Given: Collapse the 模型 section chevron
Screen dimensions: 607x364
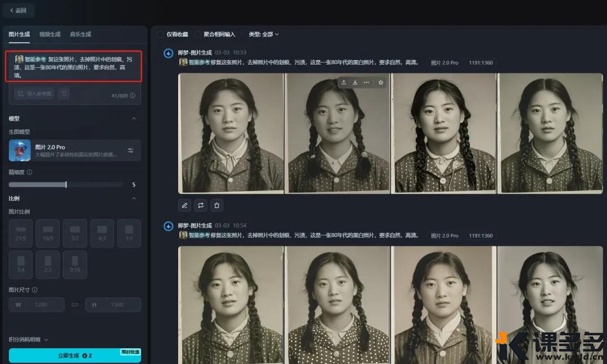Looking at the screenshot, I should [134, 119].
